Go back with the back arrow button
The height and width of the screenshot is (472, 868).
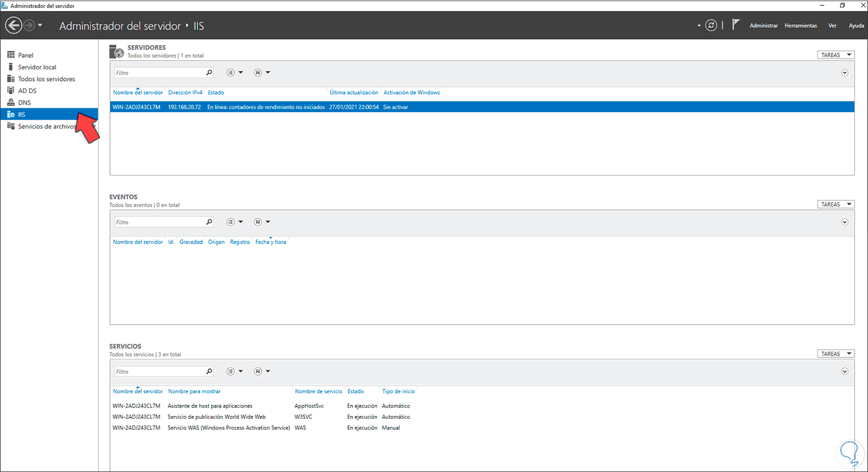point(14,25)
